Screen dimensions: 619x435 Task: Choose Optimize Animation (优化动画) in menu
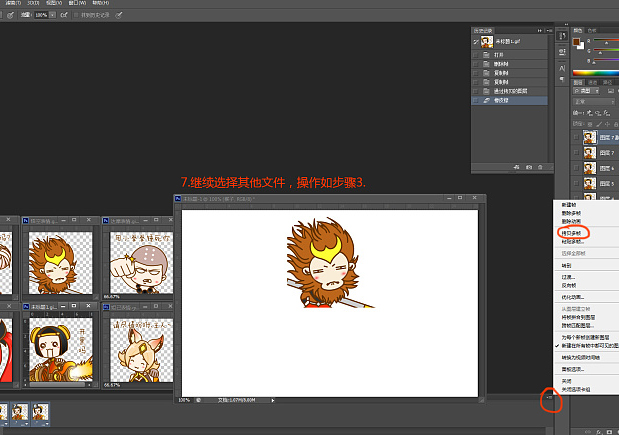coord(573,297)
